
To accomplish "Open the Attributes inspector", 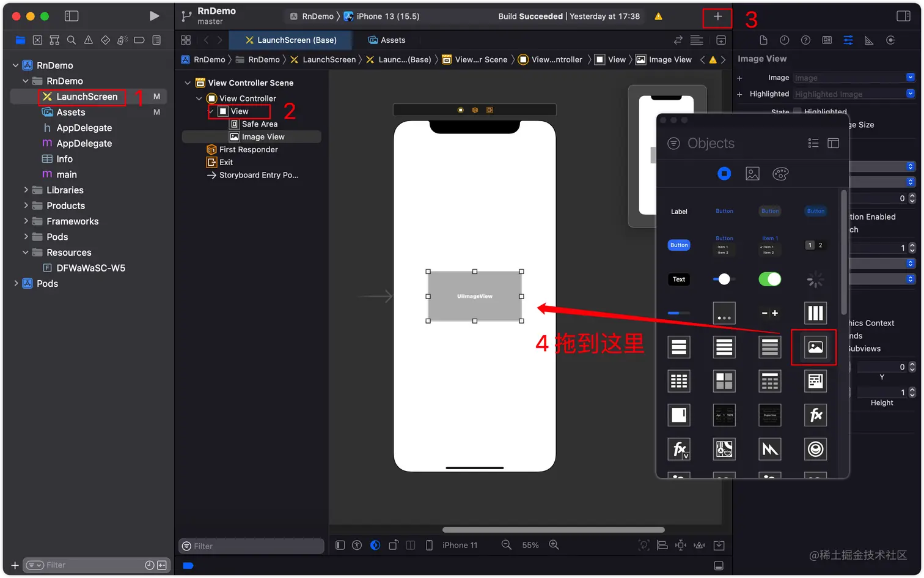I will pyautogui.click(x=848, y=40).
